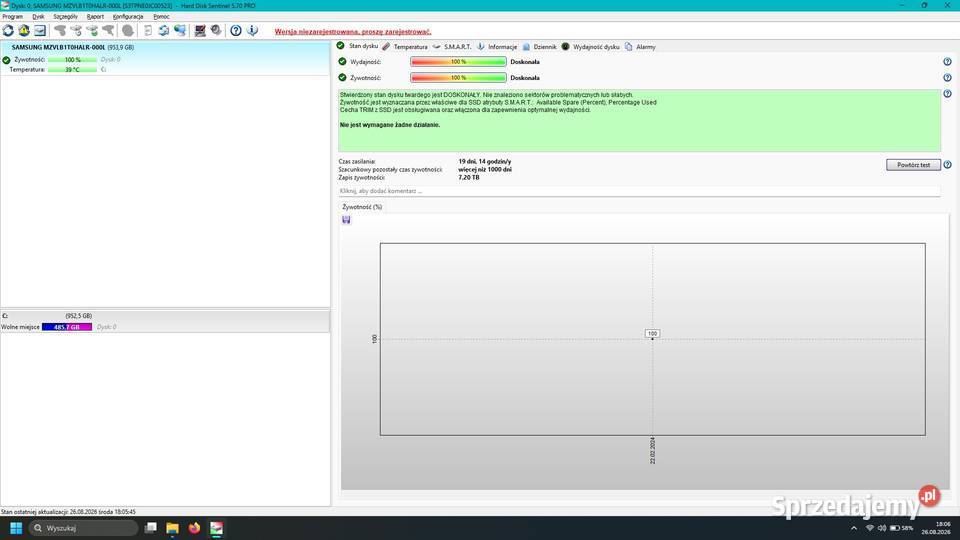Click the Powtórz test button
Viewport: 960px width, 540px height.
(913, 165)
